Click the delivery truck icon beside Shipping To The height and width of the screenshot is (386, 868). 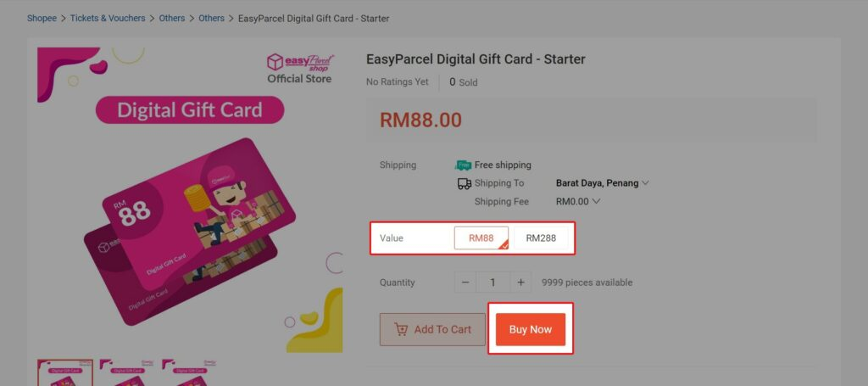pyautogui.click(x=465, y=183)
